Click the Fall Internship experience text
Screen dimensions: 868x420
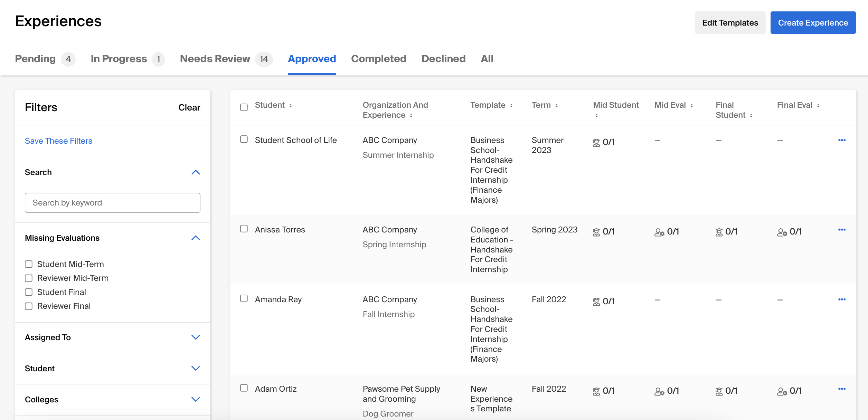click(x=389, y=314)
